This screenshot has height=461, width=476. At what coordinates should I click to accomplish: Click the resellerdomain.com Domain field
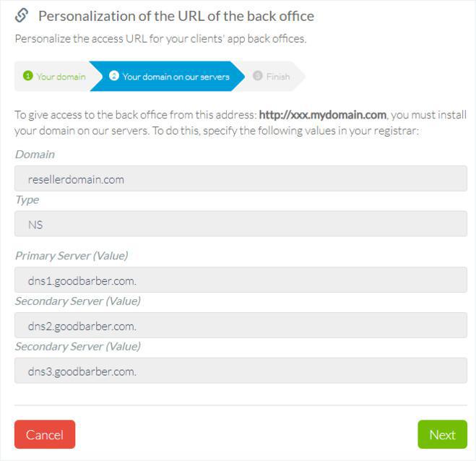coord(241,178)
